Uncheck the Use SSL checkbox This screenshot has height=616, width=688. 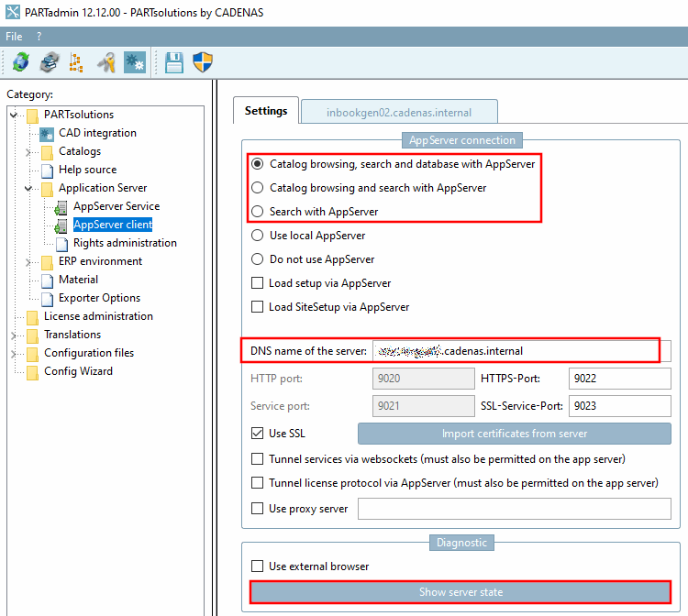[258, 434]
